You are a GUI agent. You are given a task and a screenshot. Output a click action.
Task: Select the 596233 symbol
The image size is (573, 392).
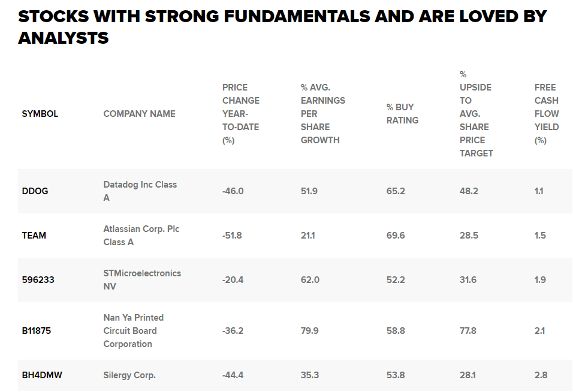(38, 280)
